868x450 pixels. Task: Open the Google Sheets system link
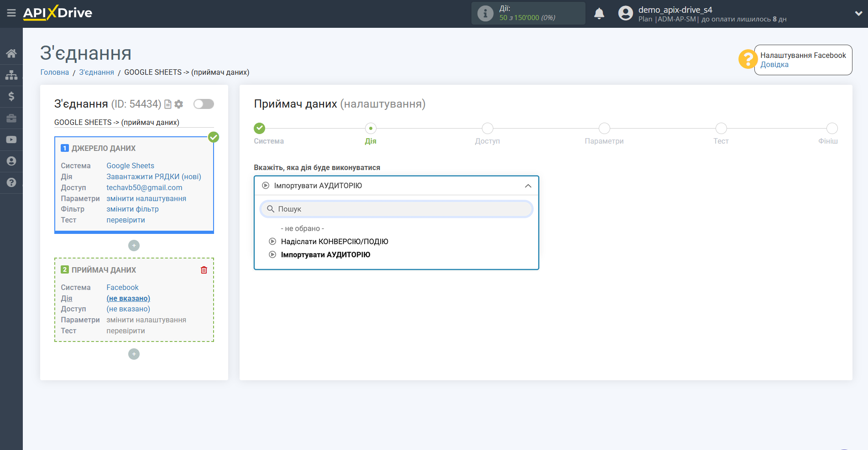[131, 166]
